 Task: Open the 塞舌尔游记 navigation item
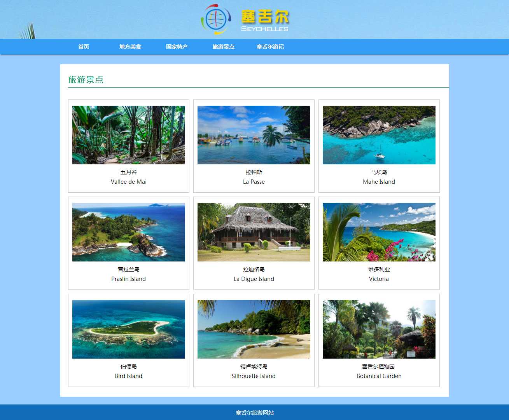(270, 47)
